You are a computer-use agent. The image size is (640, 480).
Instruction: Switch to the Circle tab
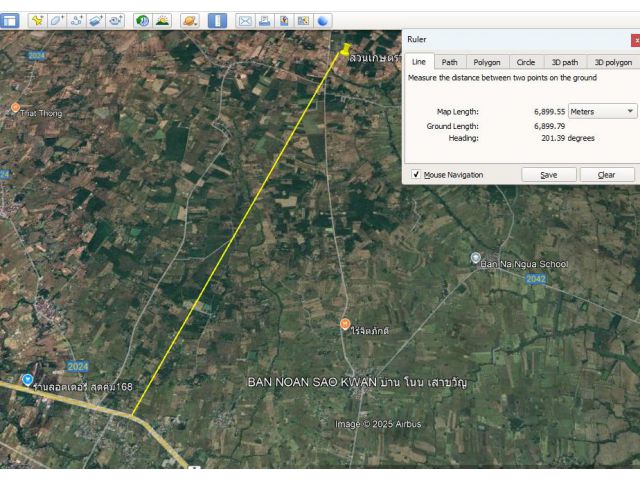(526, 62)
